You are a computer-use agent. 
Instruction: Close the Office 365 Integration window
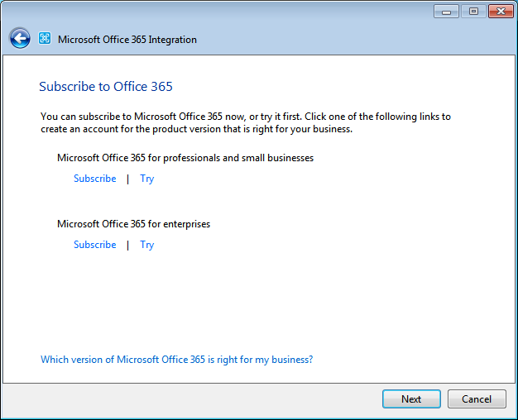point(500,12)
